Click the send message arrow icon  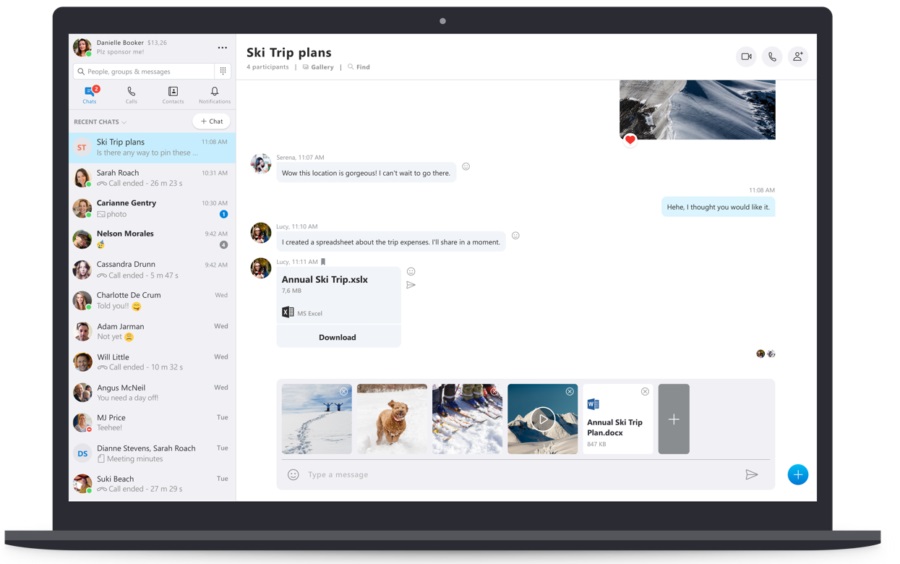click(x=751, y=475)
